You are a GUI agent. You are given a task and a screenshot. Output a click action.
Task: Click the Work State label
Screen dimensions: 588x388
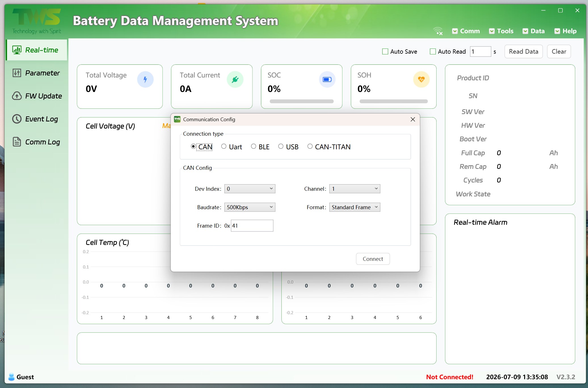(473, 194)
